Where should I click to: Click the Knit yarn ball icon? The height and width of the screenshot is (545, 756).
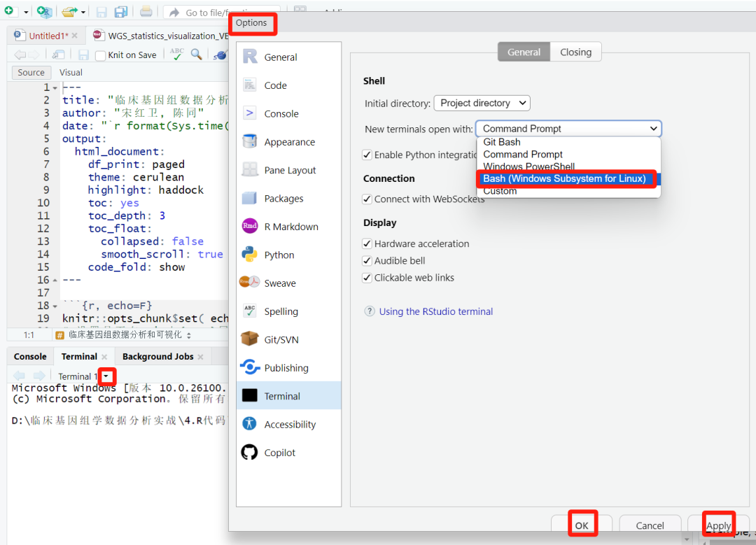pos(220,55)
